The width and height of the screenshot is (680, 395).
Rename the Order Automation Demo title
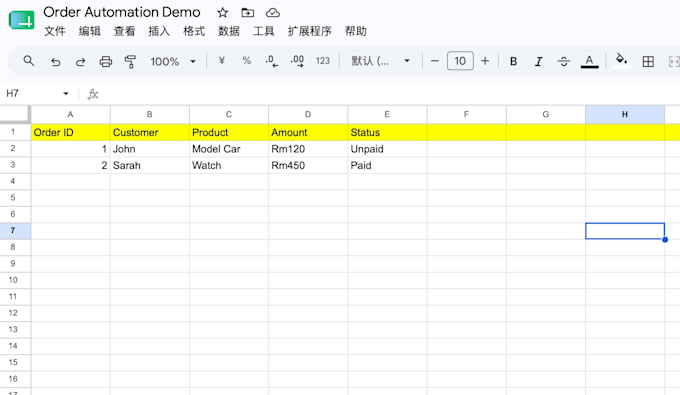point(122,12)
